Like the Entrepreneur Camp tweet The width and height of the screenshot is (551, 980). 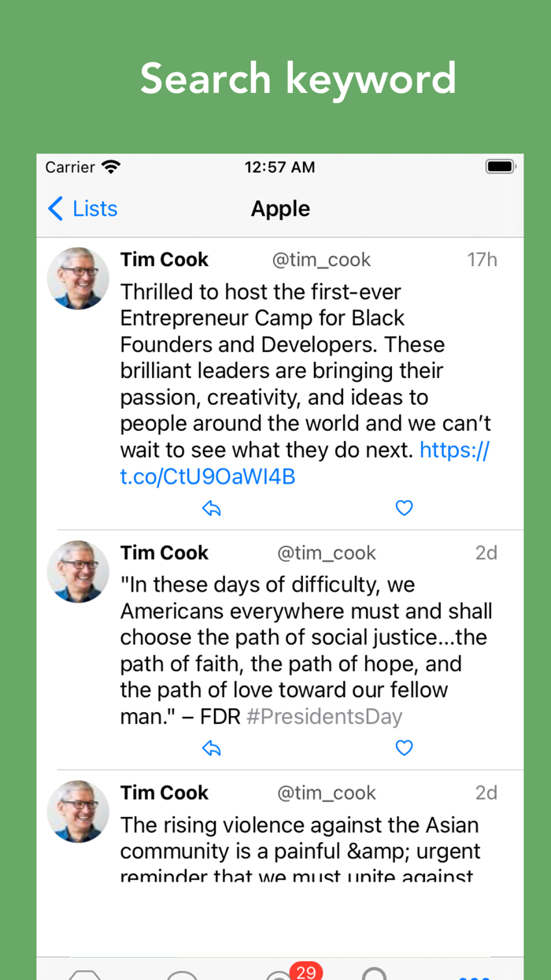click(x=404, y=509)
